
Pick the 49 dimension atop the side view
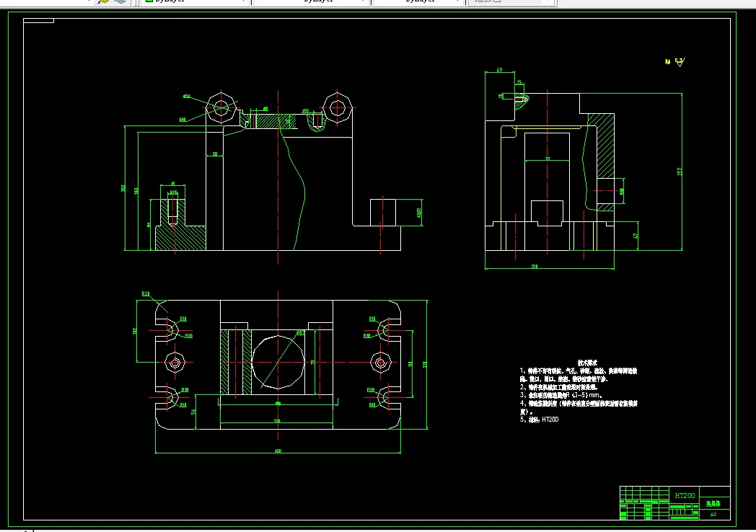click(499, 70)
